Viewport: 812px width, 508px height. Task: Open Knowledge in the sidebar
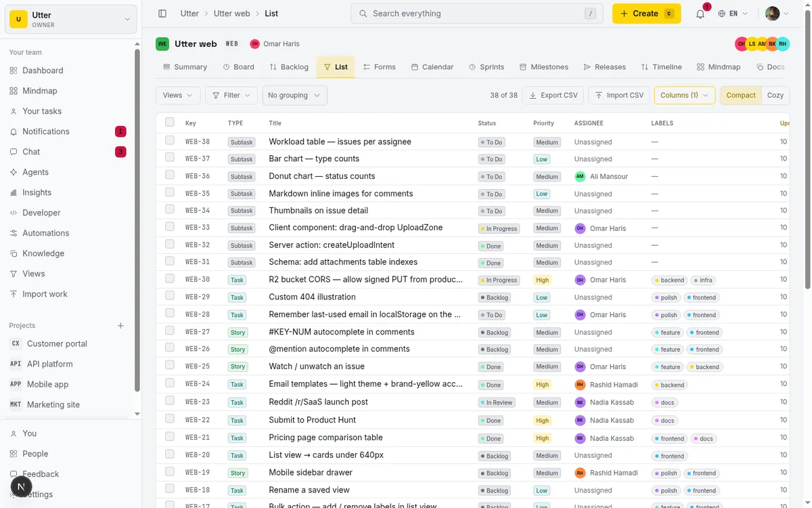[70, 253]
